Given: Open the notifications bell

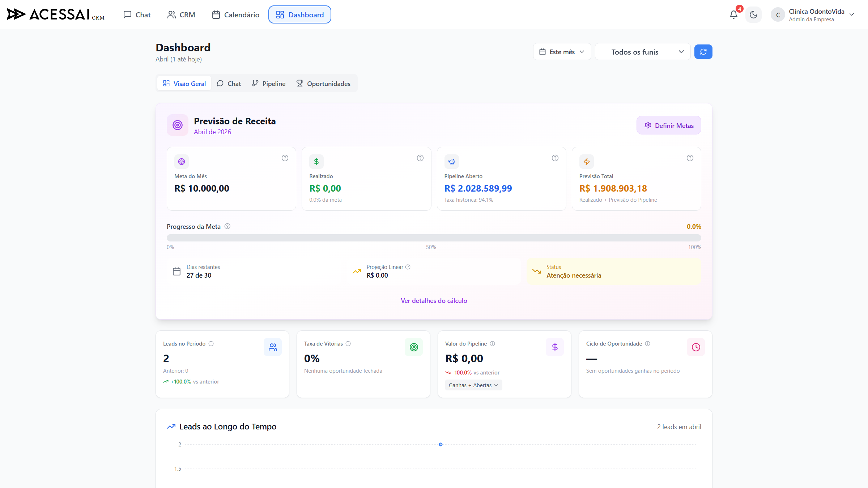Looking at the screenshot, I should [733, 15].
